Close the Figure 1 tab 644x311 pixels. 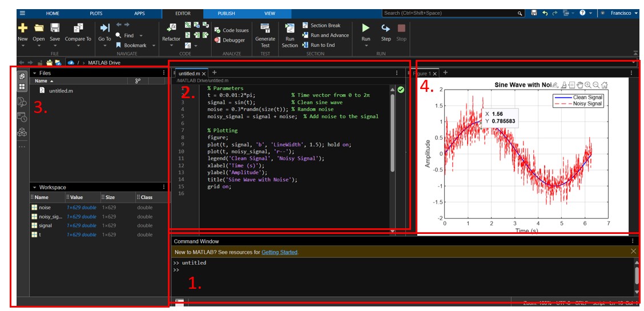435,74
